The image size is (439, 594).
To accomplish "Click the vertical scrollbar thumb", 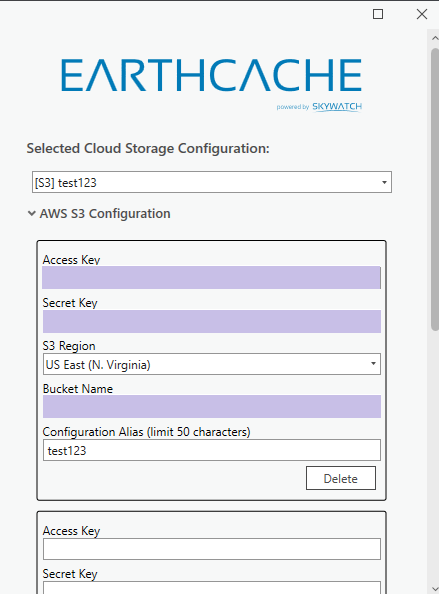I will [x=435, y=189].
